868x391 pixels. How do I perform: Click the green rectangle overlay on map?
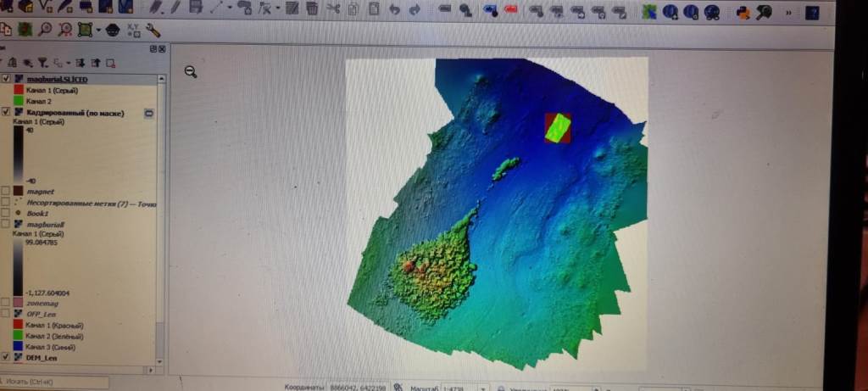558,127
